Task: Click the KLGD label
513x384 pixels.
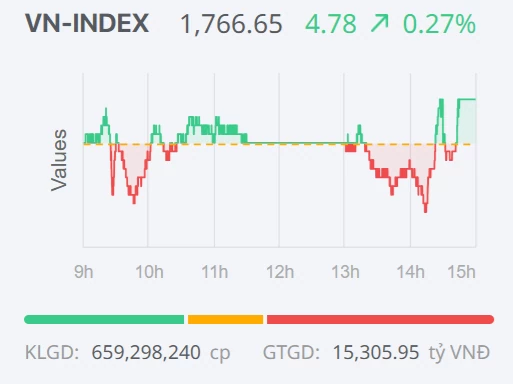Action: [52, 352]
